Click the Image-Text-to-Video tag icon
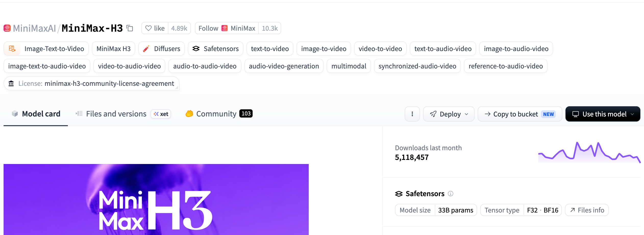This screenshot has height=235, width=644. (12, 49)
